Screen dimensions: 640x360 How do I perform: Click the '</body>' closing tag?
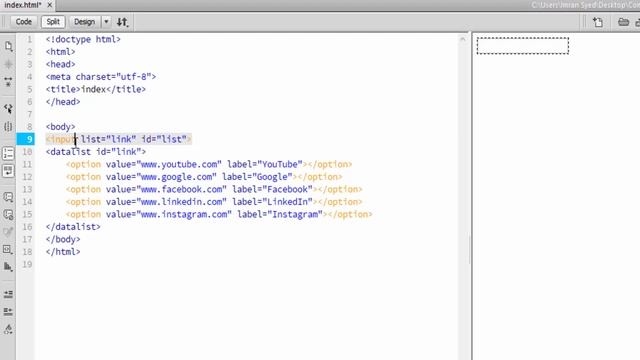tap(63, 239)
